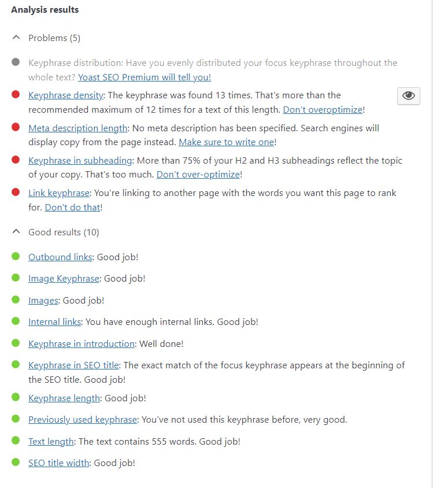Open the Keyphrase in SEO title link
The width and height of the screenshot is (448, 488).
coord(73,365)
